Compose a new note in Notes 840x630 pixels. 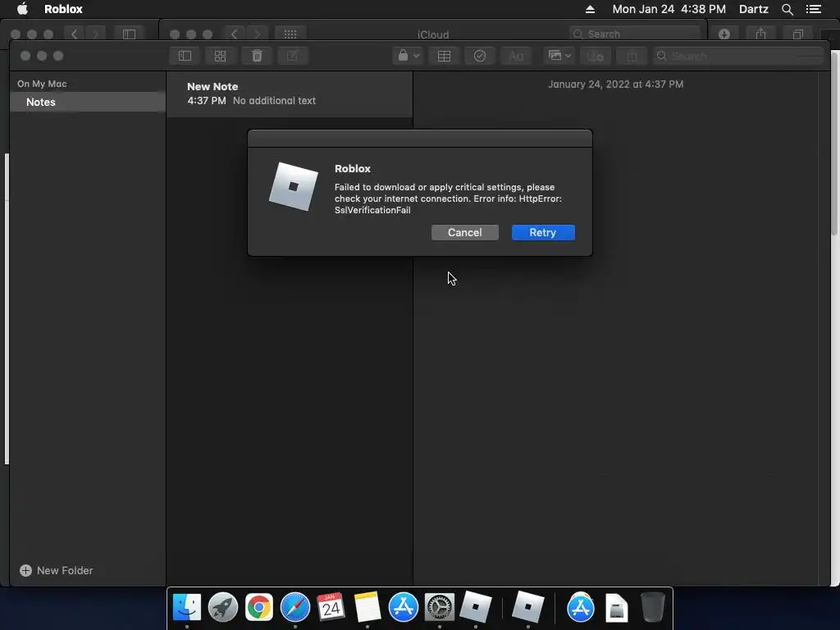coord(293,56)
